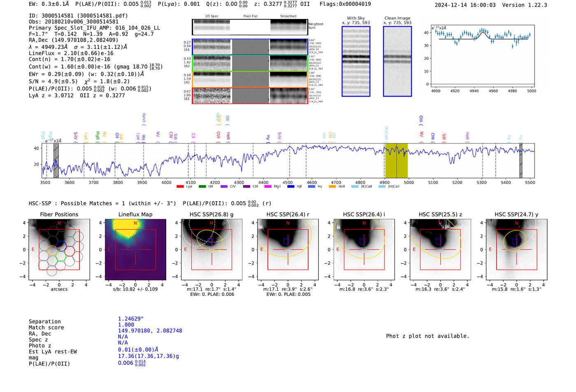
Task: Click the Est LyA rest-EW value 0.01(±0.00)Å
Action: (x=138, y=350)
